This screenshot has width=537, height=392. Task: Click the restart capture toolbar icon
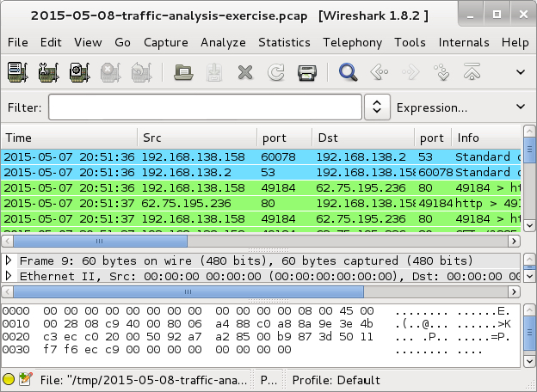point(141,72)
